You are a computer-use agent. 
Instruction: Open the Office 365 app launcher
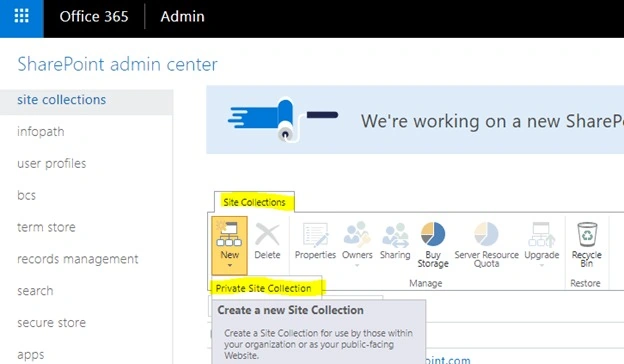[21, 16]
